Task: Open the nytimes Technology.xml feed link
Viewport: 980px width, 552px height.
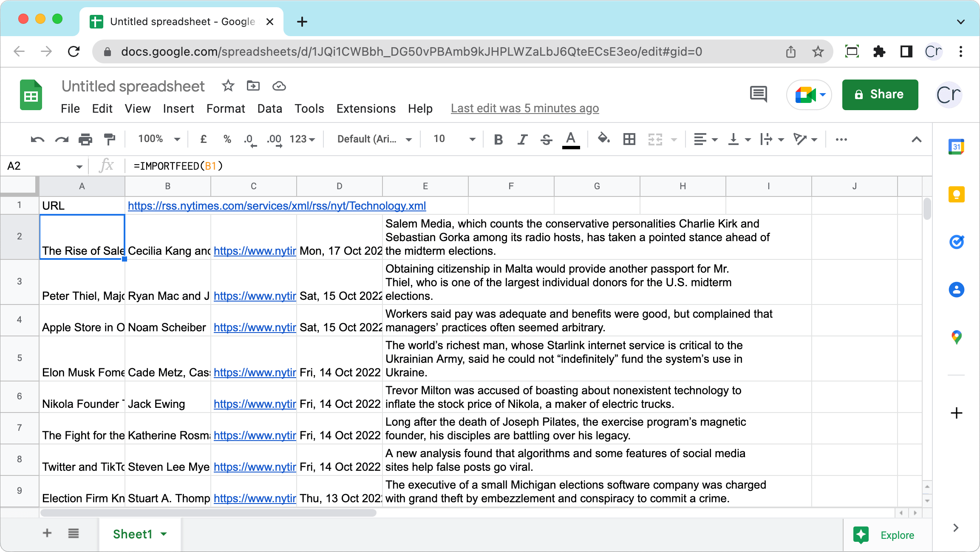Action: (x=277, y=206)
